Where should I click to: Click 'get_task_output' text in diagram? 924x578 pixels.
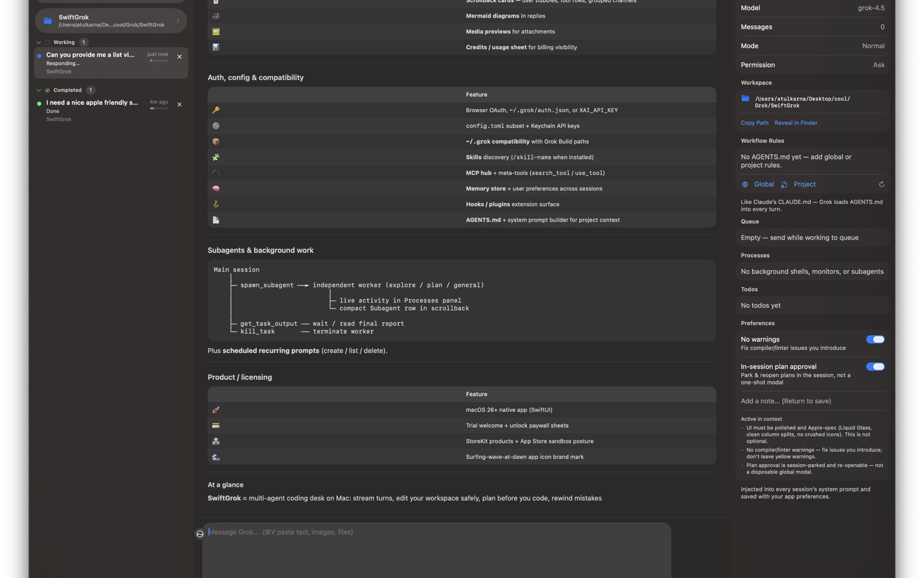pos(269,324)
